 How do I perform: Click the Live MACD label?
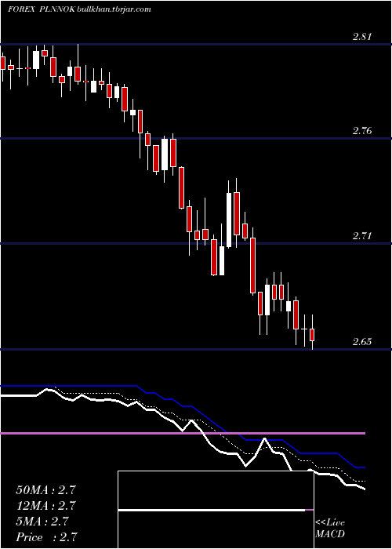pos(330,528)
